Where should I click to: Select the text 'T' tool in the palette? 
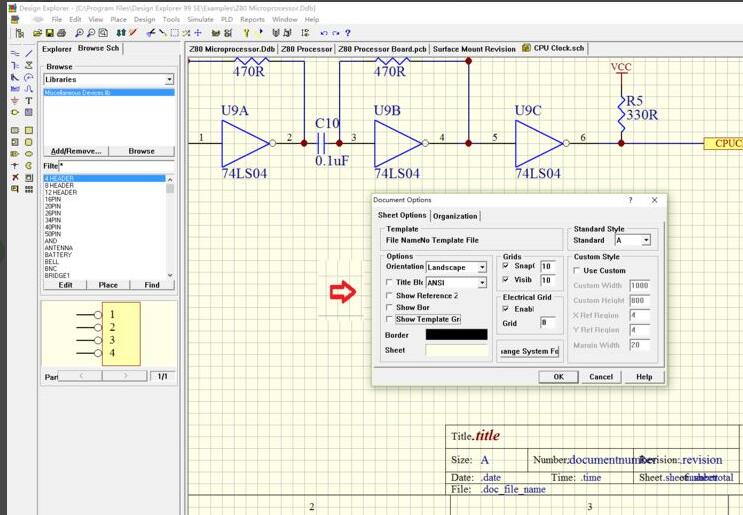29,101
